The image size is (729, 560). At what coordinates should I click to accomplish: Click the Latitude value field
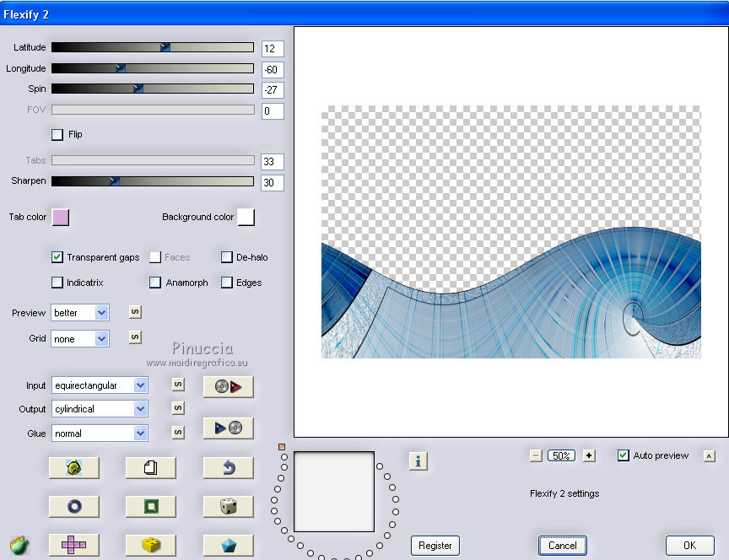click(x=273, y=49)
